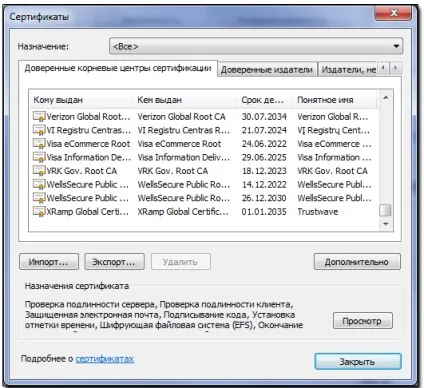Open the Издатели, не… tab

[348, 70]
